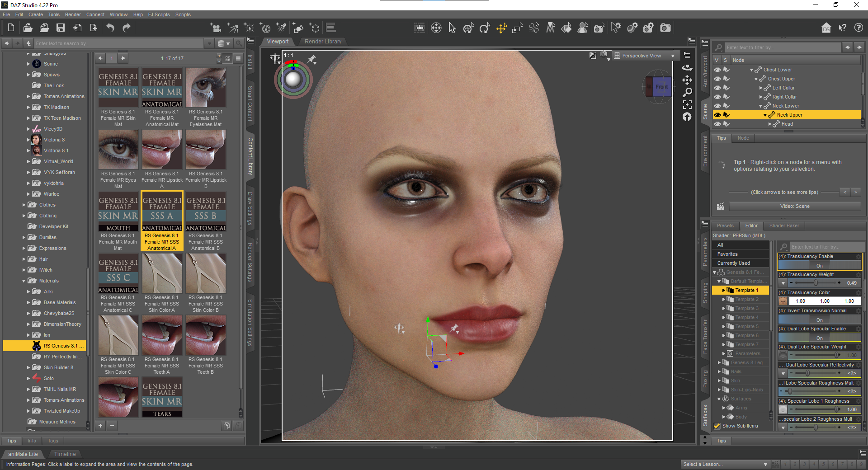Show next tip arrow button

coord(855,192)
